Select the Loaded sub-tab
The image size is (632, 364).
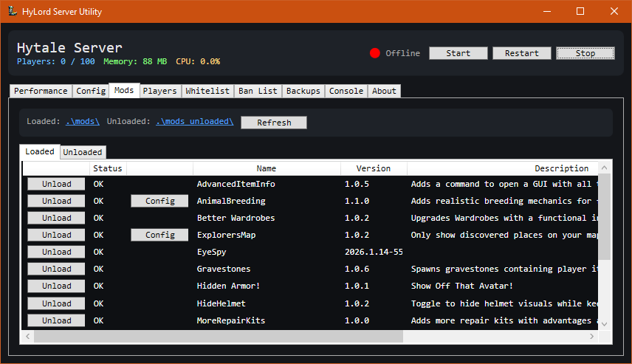pyautogui.click(x=40, y=151)
